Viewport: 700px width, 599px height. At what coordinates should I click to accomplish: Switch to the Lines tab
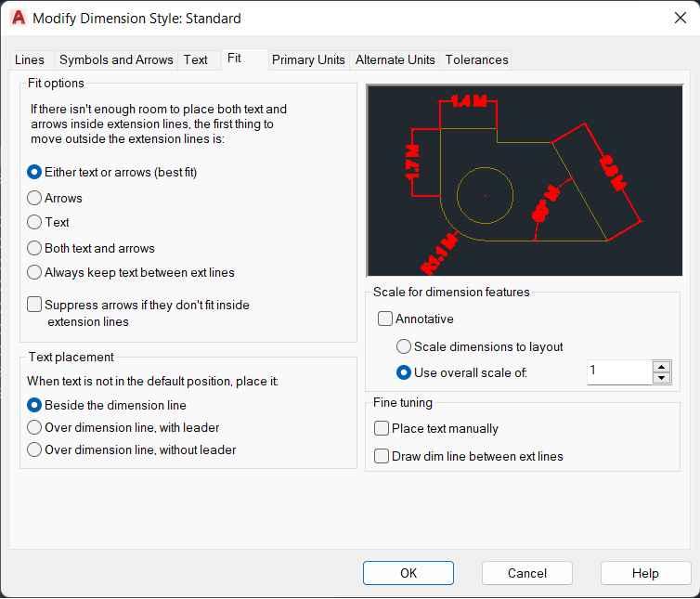30,59
